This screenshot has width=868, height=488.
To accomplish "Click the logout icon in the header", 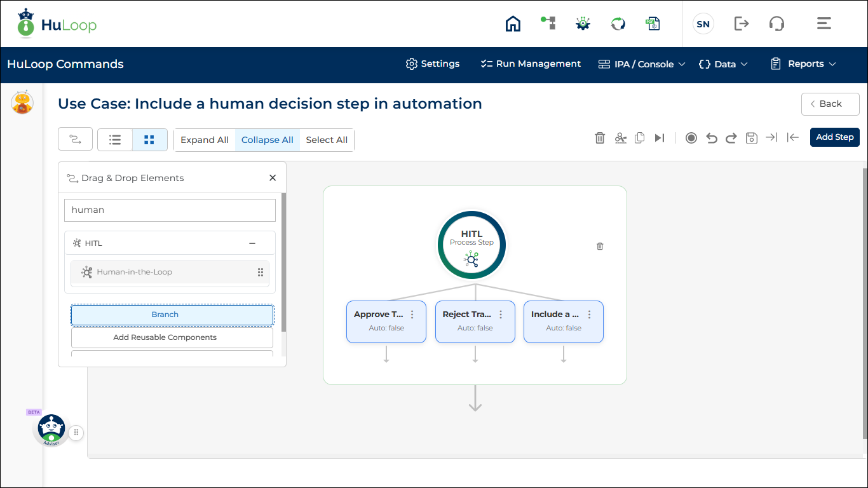I will [x=741, y=24].
